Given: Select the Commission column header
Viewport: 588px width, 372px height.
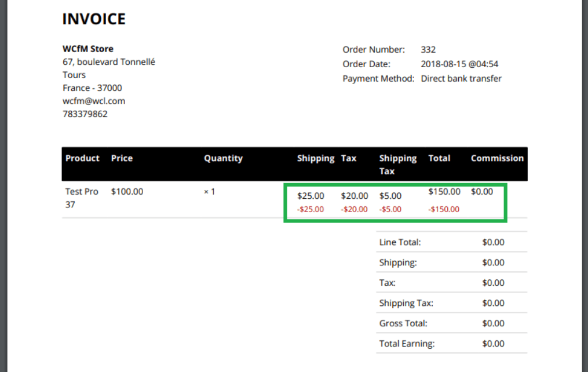Looking at the screenshot, I should [x=496, y=158].
